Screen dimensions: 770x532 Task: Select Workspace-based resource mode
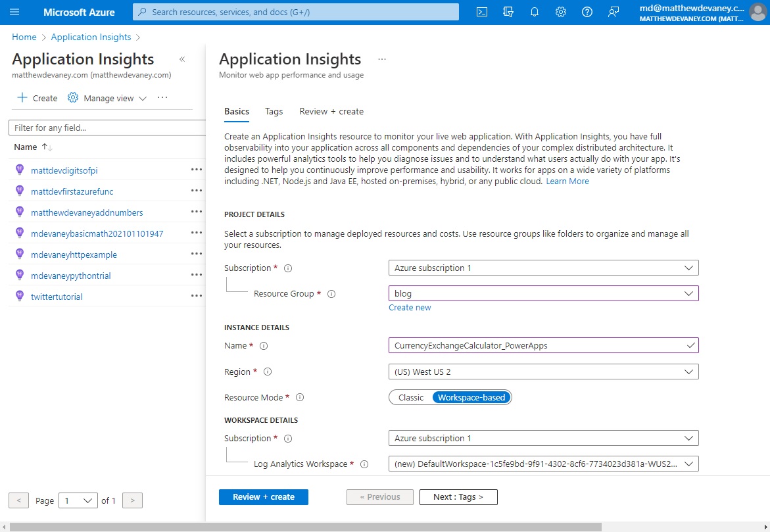point(471,397)
